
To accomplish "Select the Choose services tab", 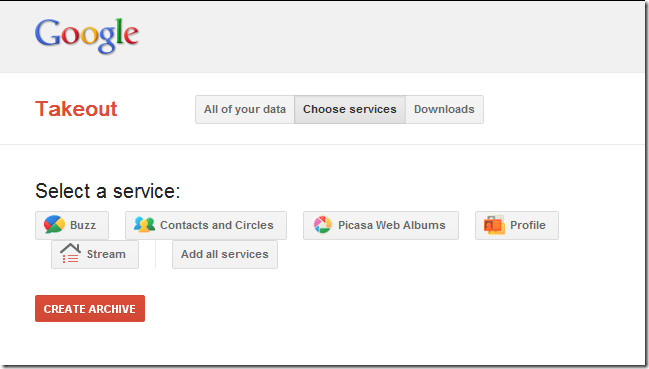I will 350,109.
